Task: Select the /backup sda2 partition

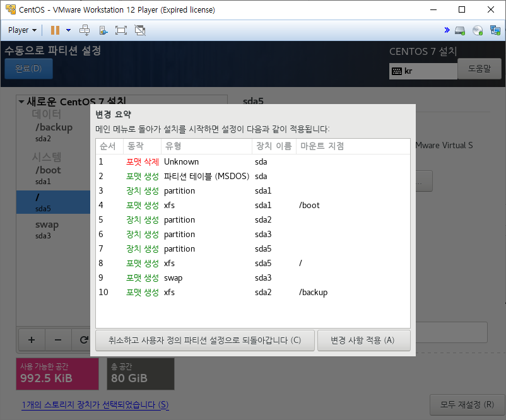Action: [x=54, y=132]
